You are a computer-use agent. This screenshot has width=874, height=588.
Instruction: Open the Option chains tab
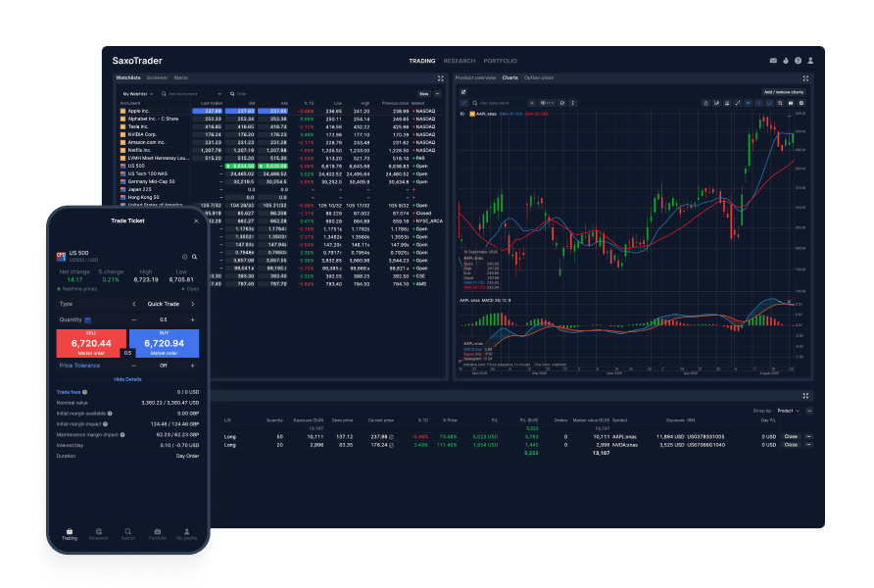pos(539,78)
